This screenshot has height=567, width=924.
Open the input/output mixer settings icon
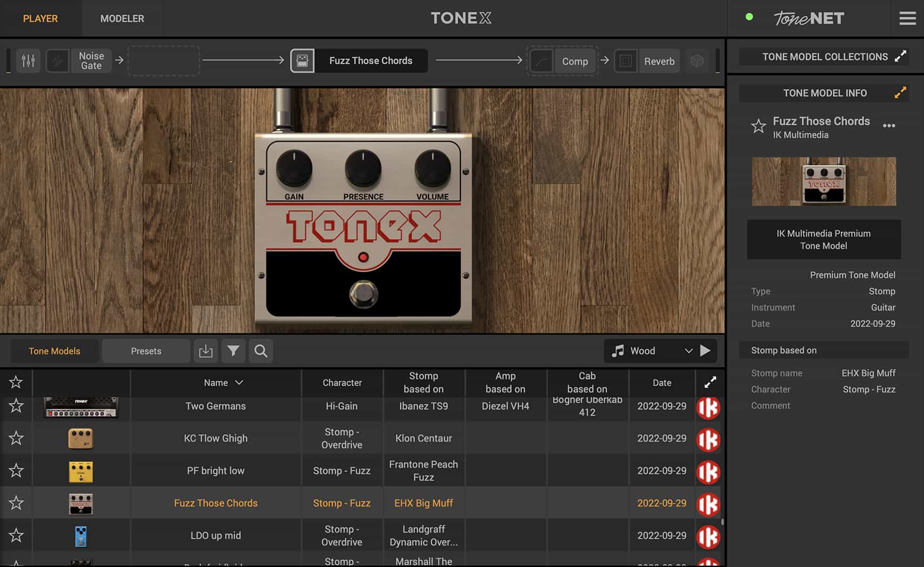pos(28,60)
